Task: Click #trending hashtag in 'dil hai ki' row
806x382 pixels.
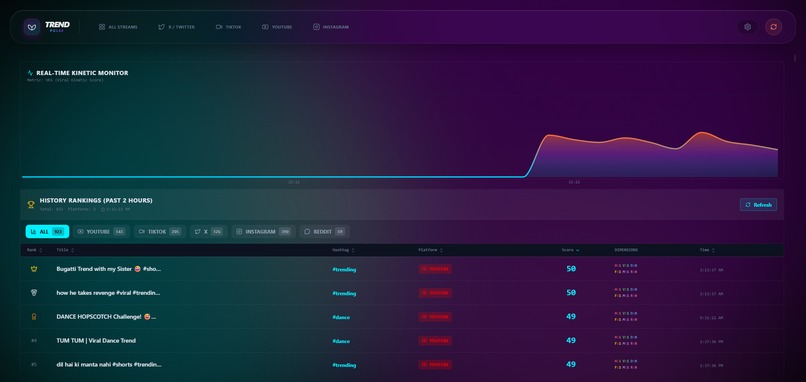Action: click(x=344, y=365)
